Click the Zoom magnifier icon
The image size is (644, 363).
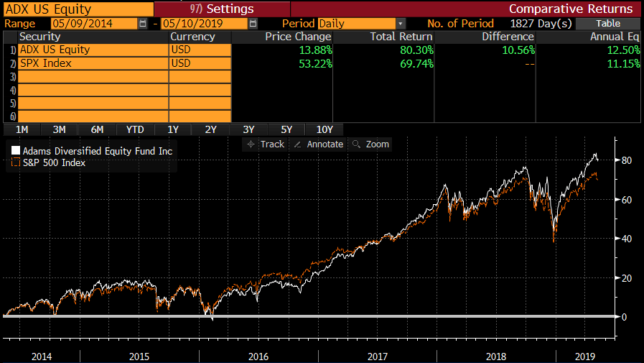coord(357,144)
